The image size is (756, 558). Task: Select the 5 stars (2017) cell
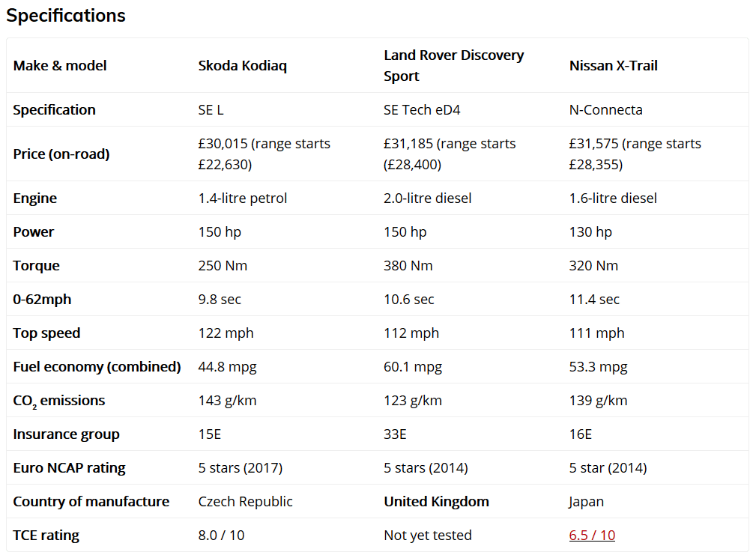coord(240,468)
